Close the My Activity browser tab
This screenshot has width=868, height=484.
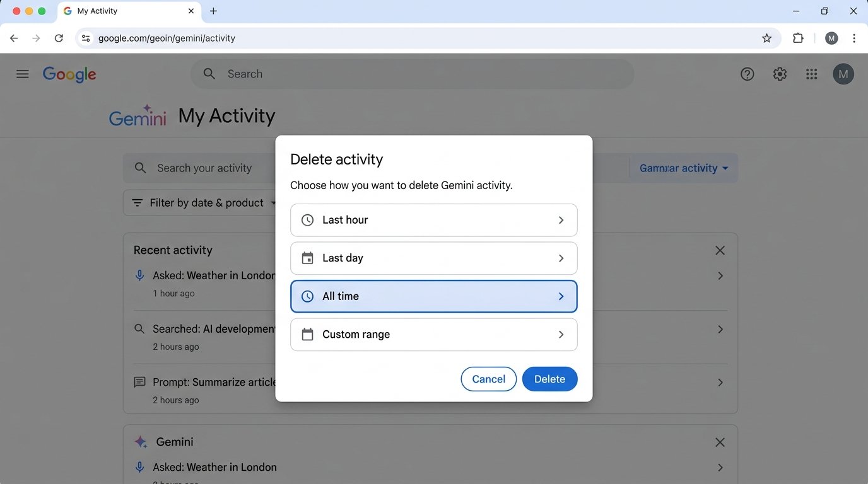click(191, 11)
